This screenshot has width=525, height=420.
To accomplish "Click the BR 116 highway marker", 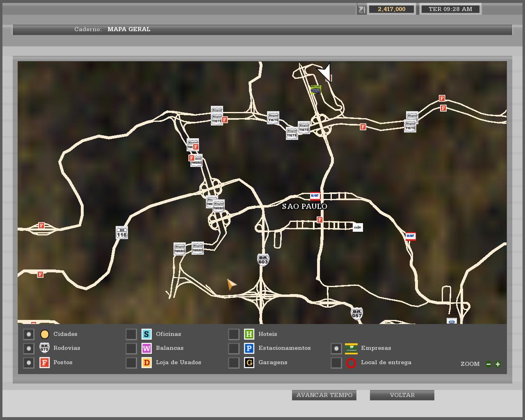I will [x=122, y=233].
